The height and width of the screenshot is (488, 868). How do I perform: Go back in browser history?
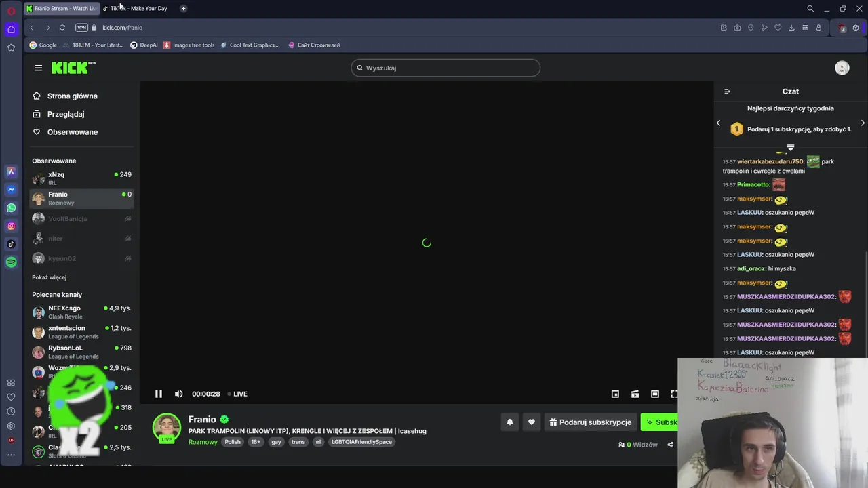coord(32,28)
